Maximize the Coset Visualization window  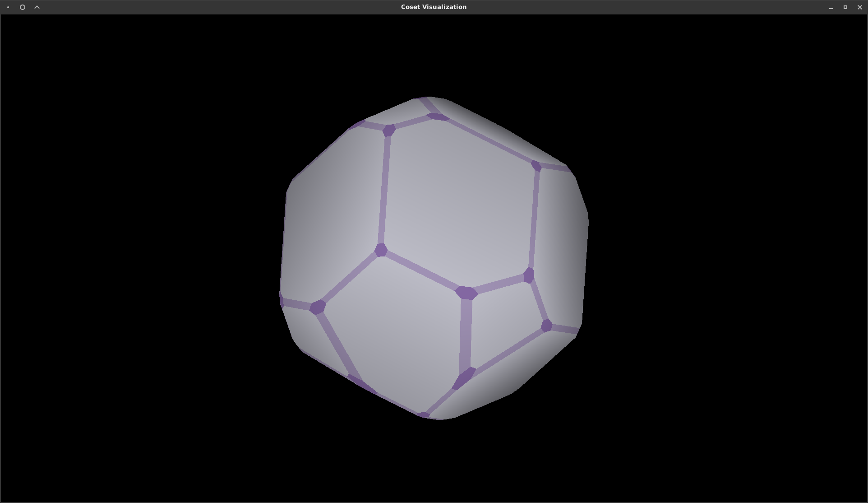pos(845,7)
